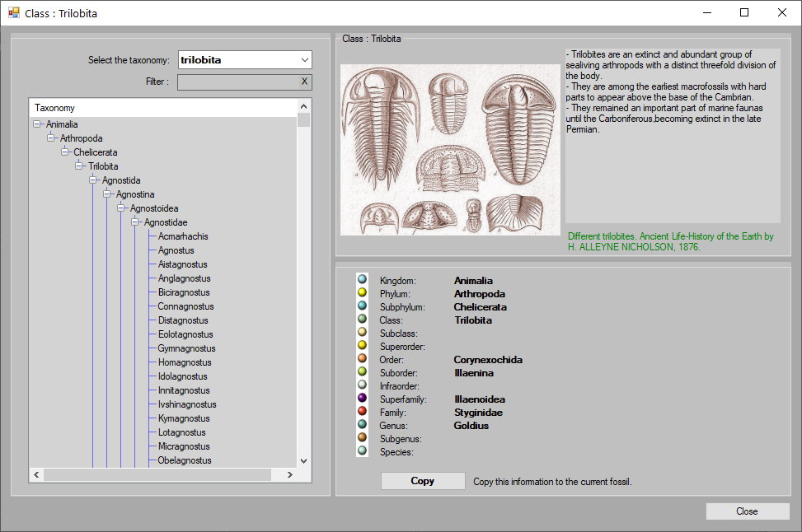Select Biciragnostus in the taxonomy tree

pyautogui.click(x=184, y=292)
